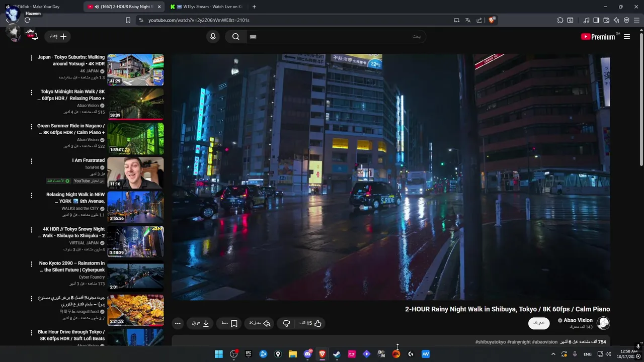The width and height of the screenshot is (644, 362).
Task: Close the 2-HOUR Rainy Night tab
Action: [159, 7]
